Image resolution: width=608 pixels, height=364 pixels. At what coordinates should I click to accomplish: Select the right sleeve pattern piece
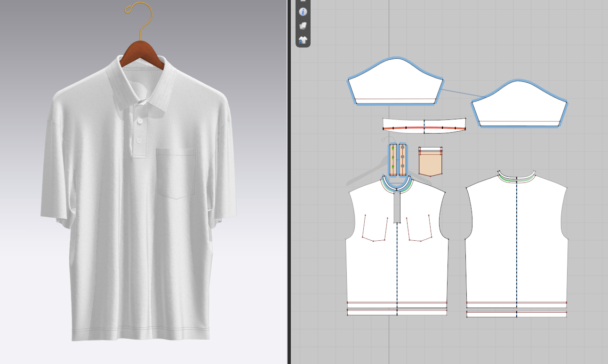(x=519, y=104)
